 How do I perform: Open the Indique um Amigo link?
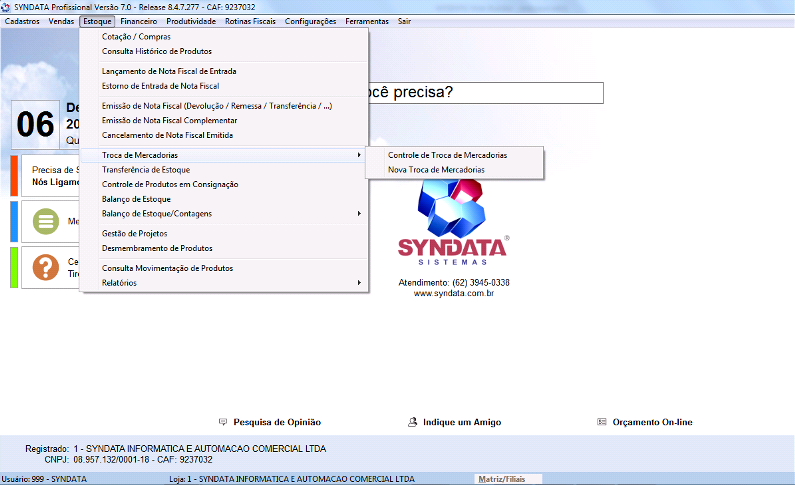(x=462, y=422)
